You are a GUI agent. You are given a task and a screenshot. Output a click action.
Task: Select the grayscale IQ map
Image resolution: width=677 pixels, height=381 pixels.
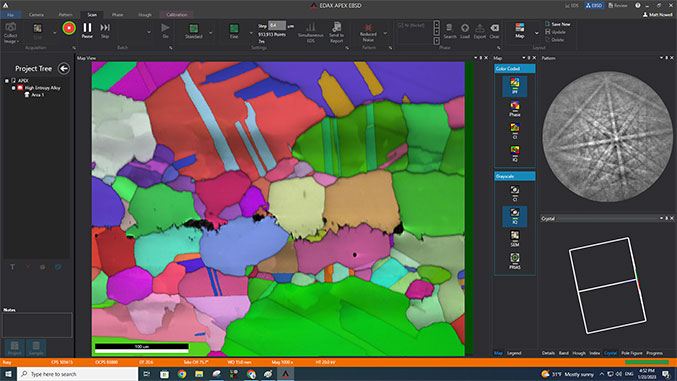515,216
